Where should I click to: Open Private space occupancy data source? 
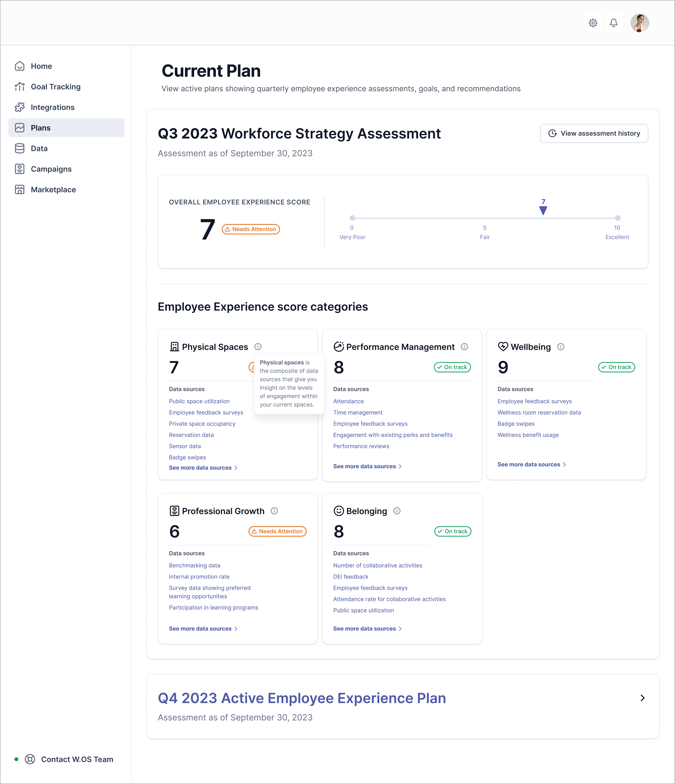[x=202, y=424]
